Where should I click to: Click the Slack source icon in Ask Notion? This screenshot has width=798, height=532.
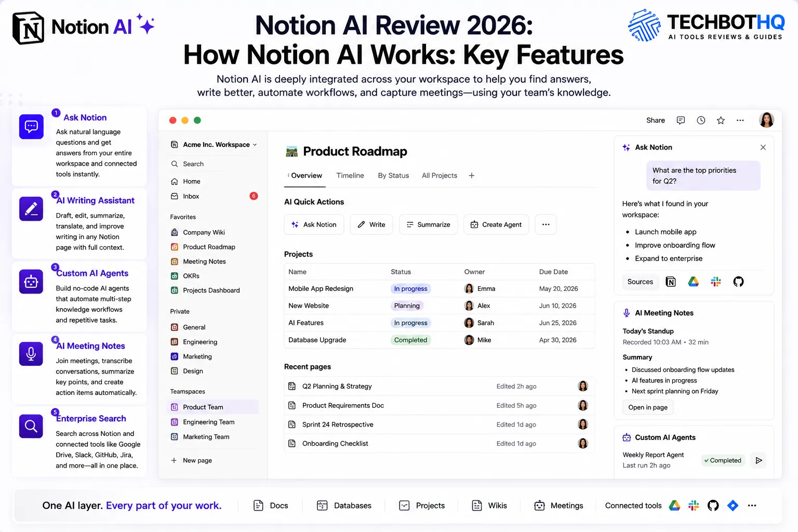pyautogui.click(x=716, y=282)
